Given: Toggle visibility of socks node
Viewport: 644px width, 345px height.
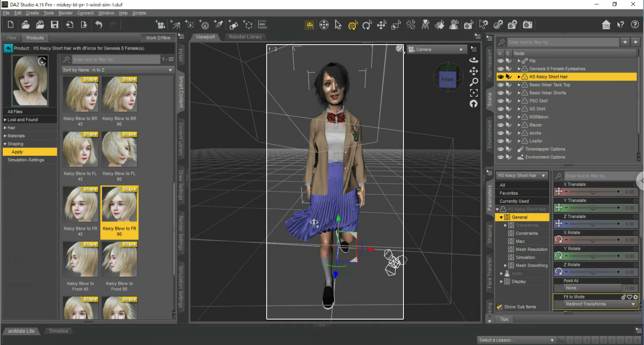Looking at the screenshot, I should tap(500, 133).
